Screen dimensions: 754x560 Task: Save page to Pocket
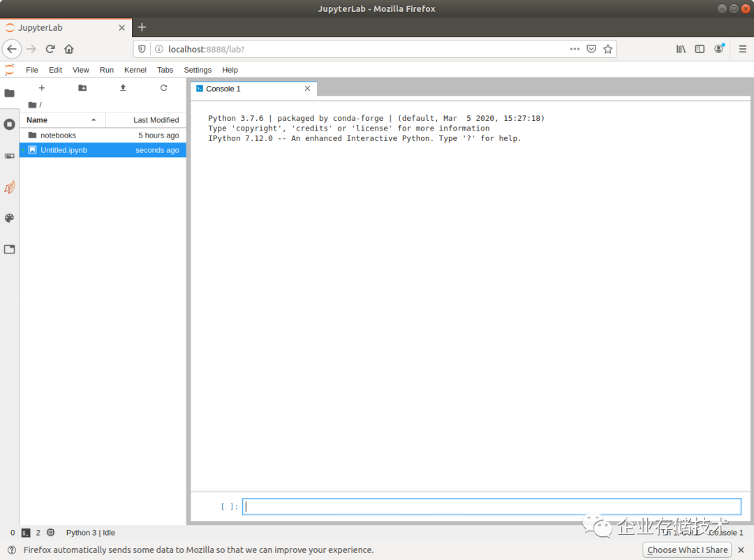coord(591,49)
